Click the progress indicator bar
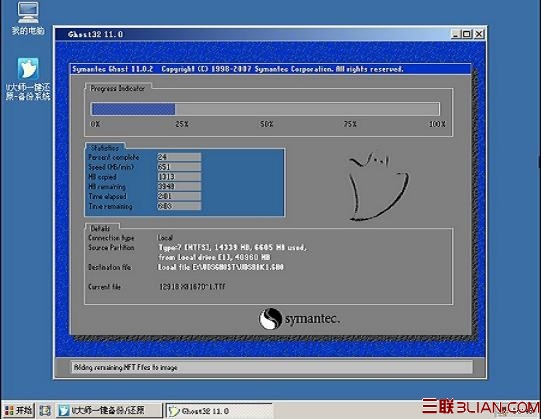541x419 pixels. pos(265,109)
